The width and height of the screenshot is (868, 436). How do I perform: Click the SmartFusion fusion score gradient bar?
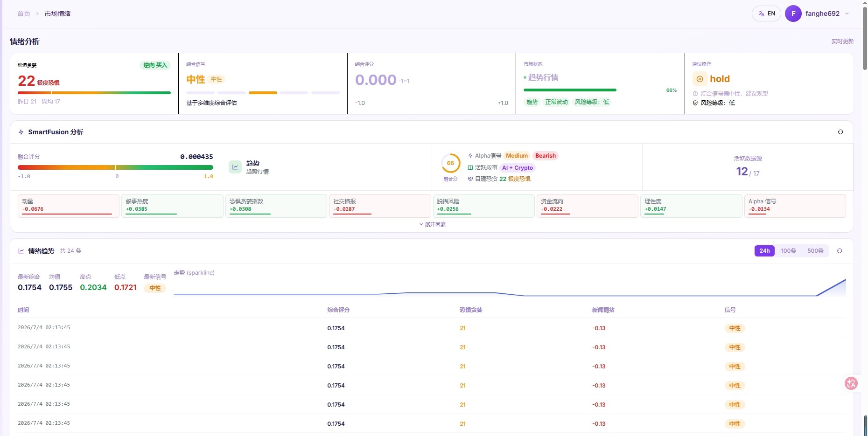(115, 167)
